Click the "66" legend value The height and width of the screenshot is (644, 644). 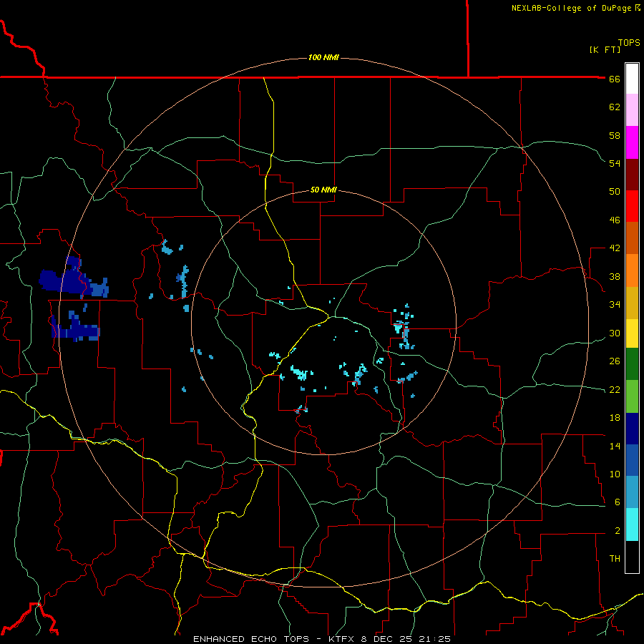(615, 79)
